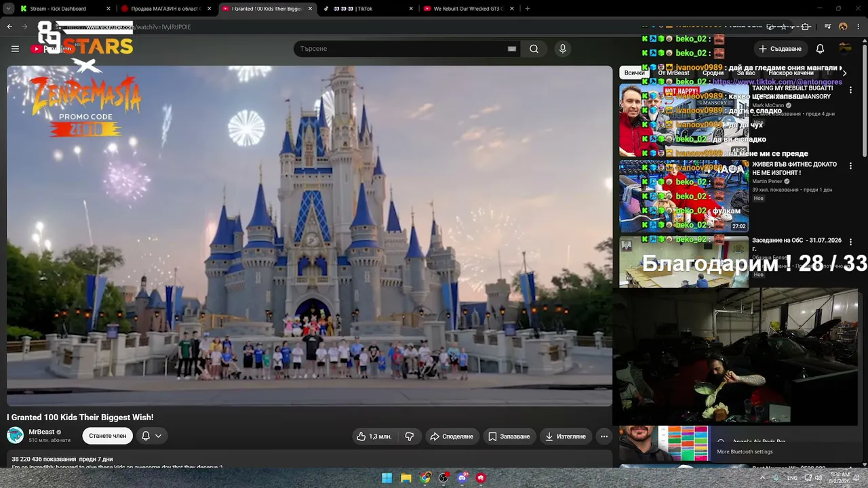Open options menu for Заседание на ОбС video
This screenshot has height=488, width=868.
coord(850,242)
